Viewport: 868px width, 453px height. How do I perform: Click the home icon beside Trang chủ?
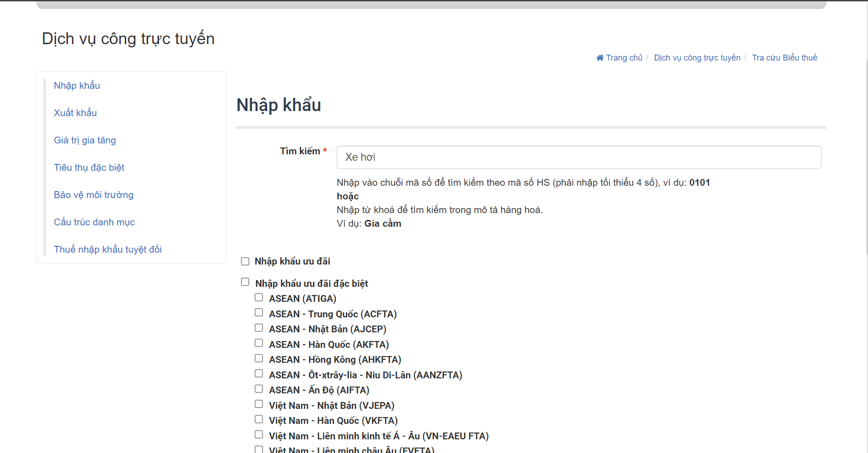coord(600,58)
